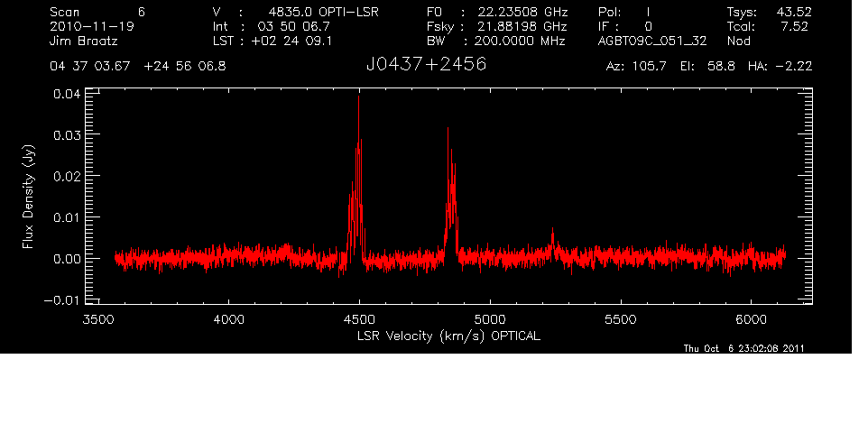The height and width of the screenshot is (442, 868).
Task: Click the Nod procedure label
Action: [x=739, y=41]
